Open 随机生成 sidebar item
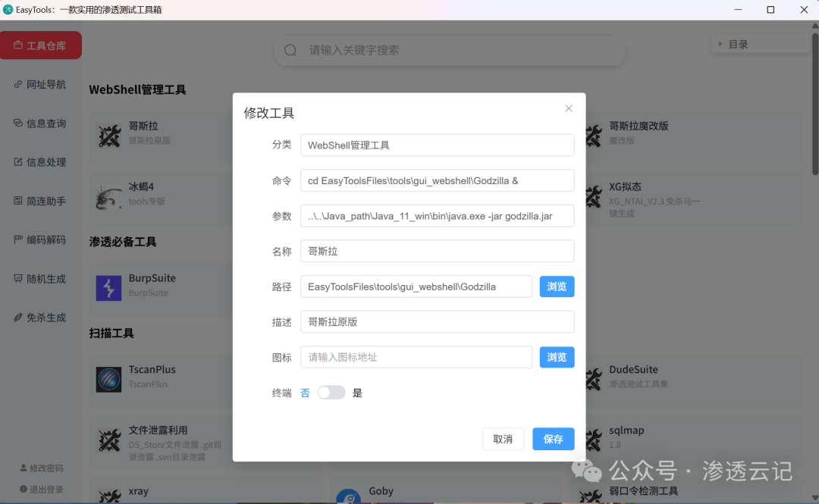Image resolution: width=819 pixels, height=504 pixels. [x=41, y=279]
